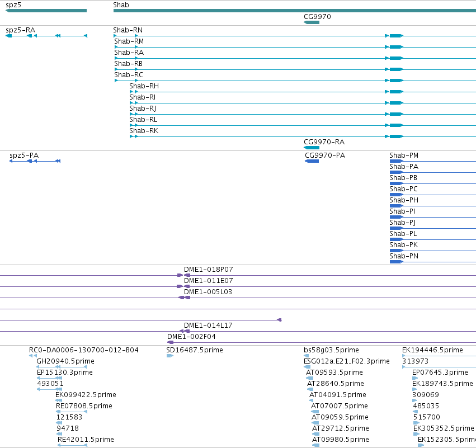Select the CG9970 gene arrow glyph
The image size is (476, 448).
[x=312, y=22]
